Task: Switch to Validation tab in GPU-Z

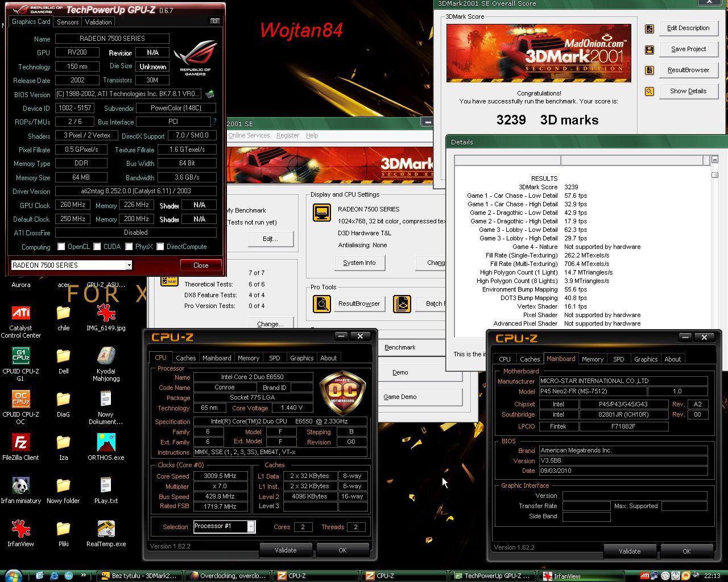Action: (98, 22)
